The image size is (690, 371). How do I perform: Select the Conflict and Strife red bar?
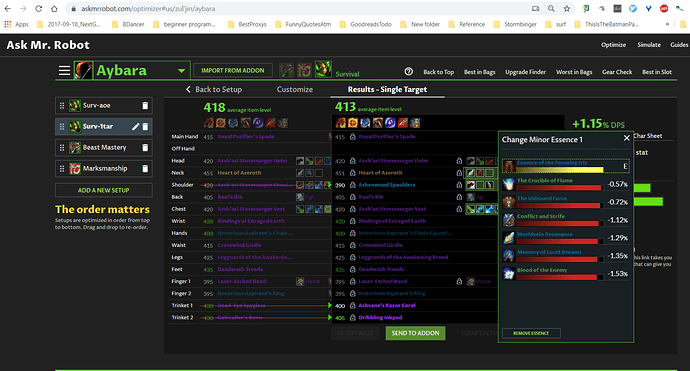tap(558, 224)
